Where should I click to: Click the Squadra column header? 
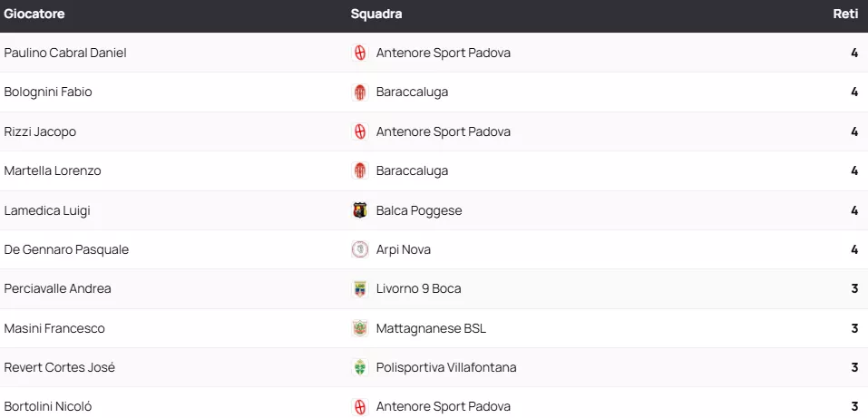tap(376, 15)
